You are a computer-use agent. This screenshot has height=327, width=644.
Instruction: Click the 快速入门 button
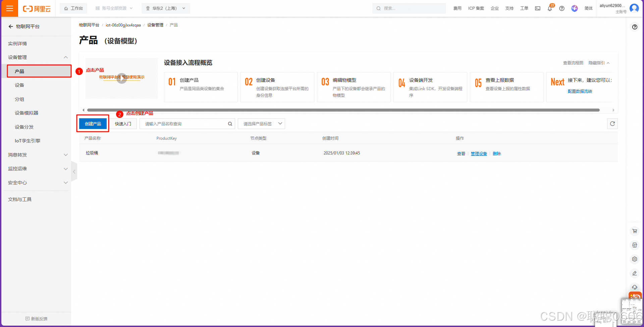click(x=123, y=124)
